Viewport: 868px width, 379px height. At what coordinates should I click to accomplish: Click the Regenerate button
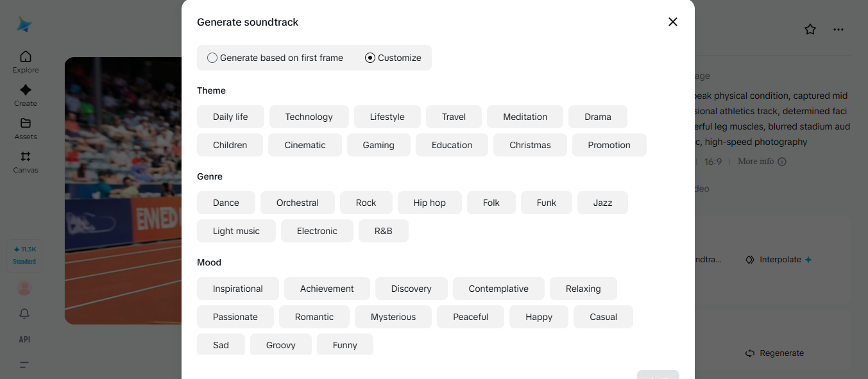[x=774, y=353]
